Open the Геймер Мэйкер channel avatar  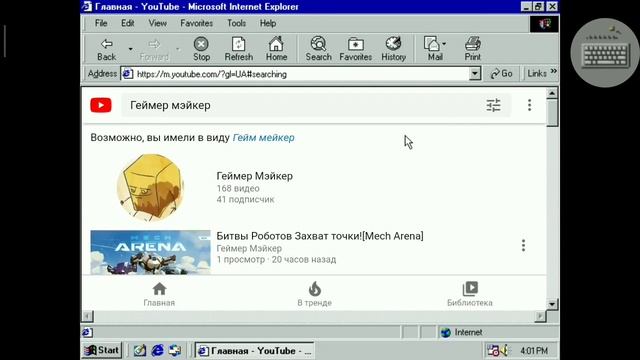coord(150,187)
